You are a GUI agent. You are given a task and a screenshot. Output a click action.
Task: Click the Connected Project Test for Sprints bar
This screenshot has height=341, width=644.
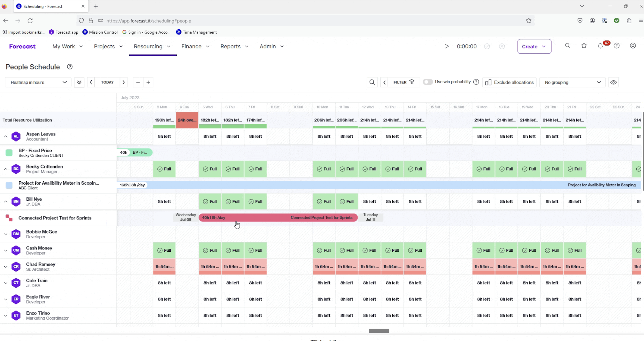[x=279, y=217]
